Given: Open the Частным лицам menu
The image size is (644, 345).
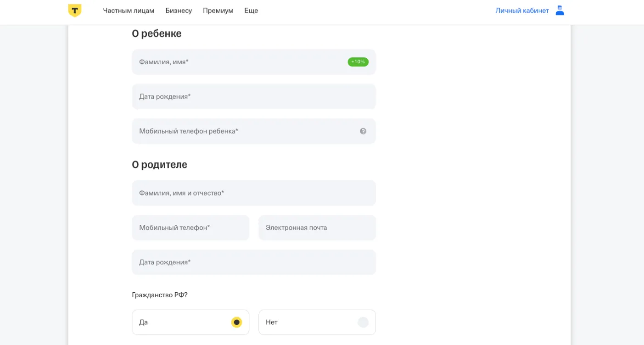Looking at the screenshot, I should click(x=129, y=11).
